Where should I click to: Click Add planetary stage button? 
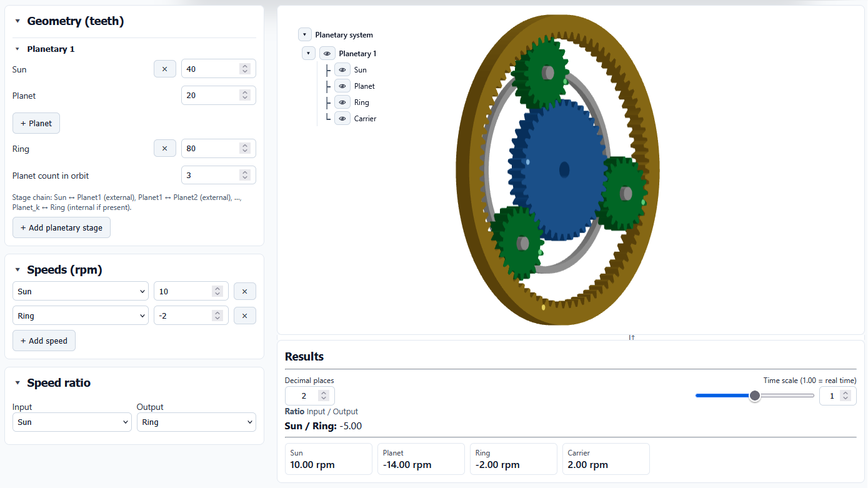[61, 227]
